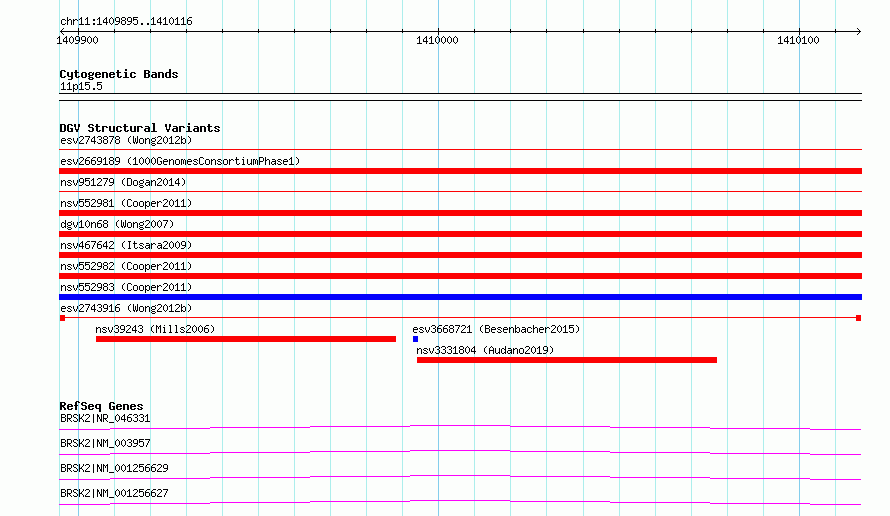Click the red bar under esv2669189
890x516 pixels.
(x=460, y=171)
